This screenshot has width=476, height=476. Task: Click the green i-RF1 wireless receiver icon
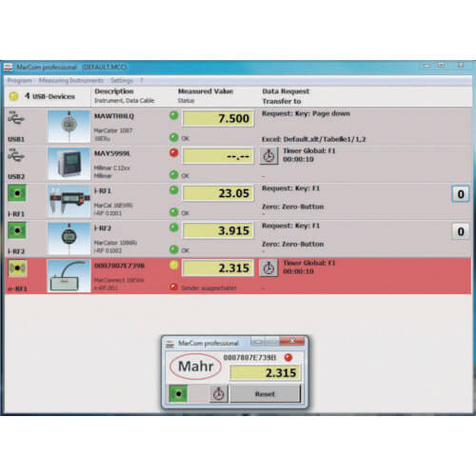17,193
